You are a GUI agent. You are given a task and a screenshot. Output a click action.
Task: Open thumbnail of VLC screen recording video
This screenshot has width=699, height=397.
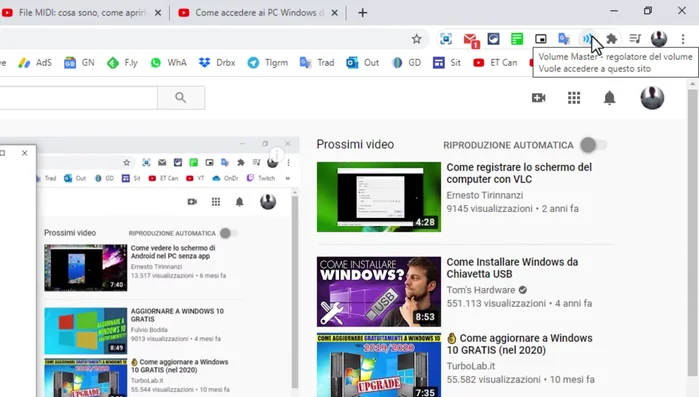tap(379, 197)
